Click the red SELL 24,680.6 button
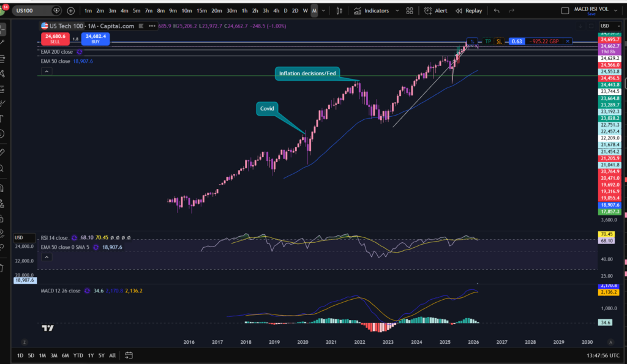Screen dimensions: 627x364 pyautogui.click(x=55, y=39)
